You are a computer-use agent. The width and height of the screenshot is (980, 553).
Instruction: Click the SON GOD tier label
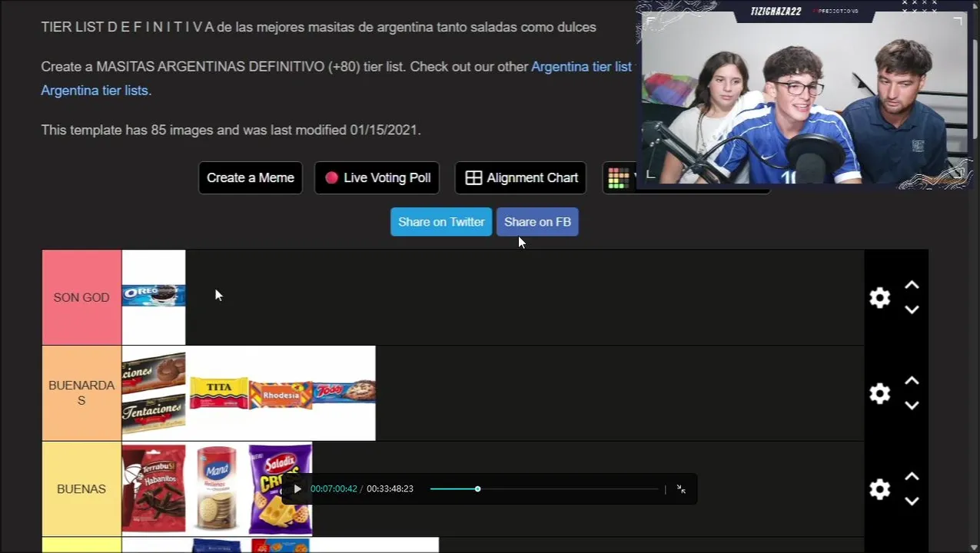tap(81, 297)
